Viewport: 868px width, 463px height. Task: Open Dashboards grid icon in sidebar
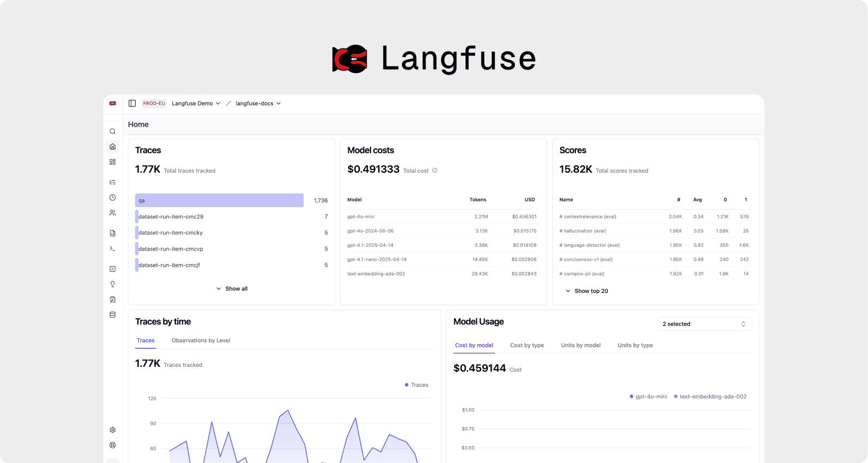pos(112,162)
